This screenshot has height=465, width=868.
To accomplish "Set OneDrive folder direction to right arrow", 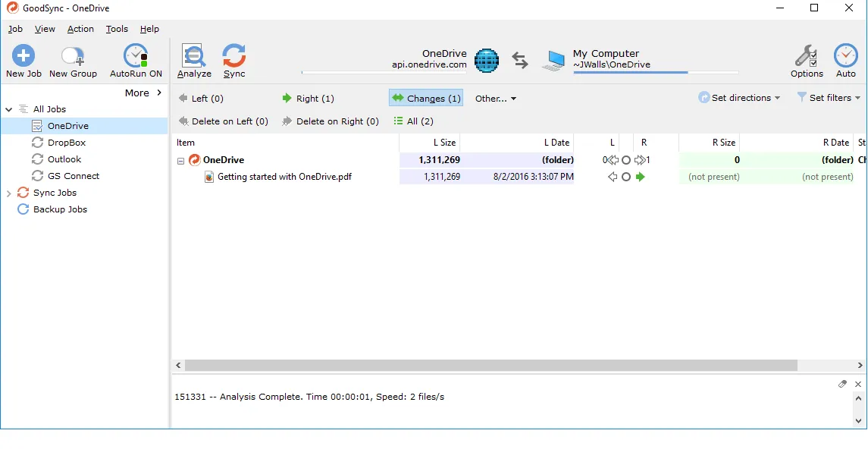I will (x=640, y=159).
